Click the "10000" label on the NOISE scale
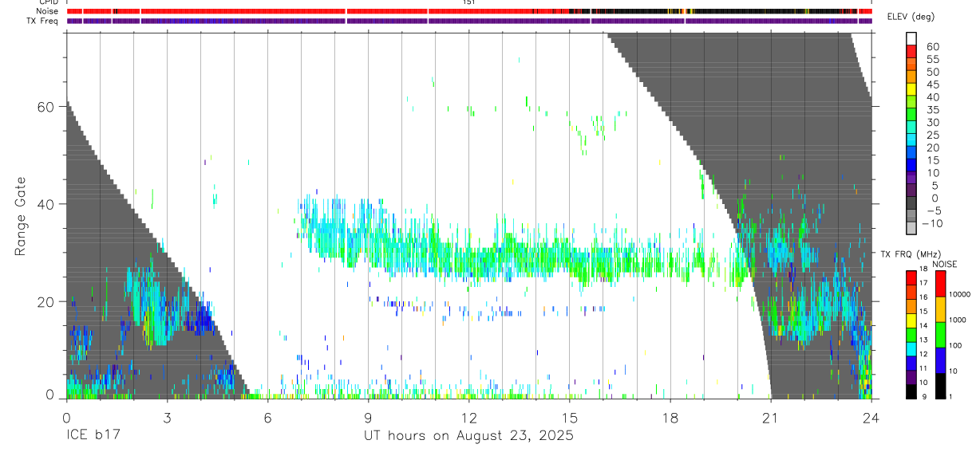Image resolution: width=980 pixels, height=452 pixels. coord(961,295)
